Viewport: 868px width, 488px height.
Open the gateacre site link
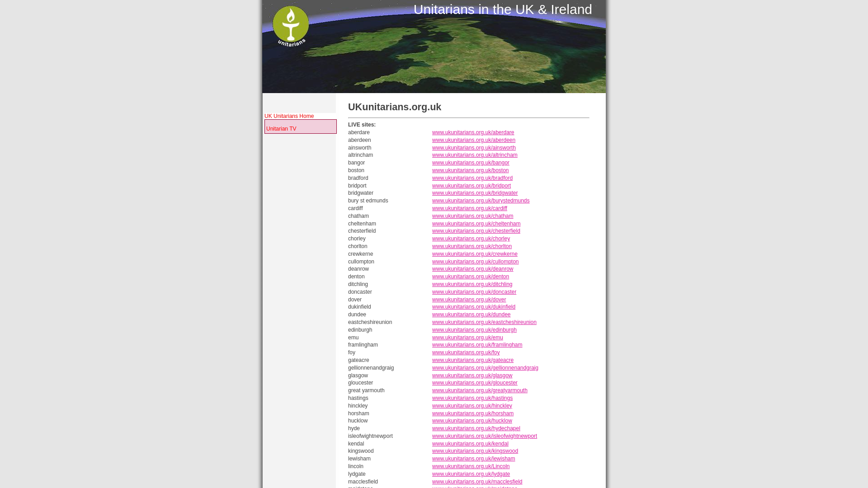[x=473, y=360]
